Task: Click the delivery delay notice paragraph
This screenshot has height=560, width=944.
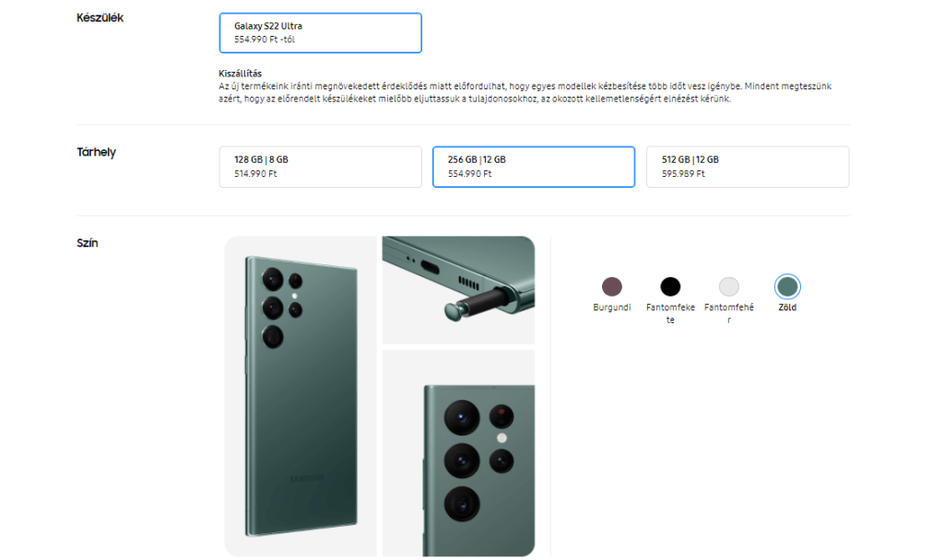Action: (x=525, y=92)
